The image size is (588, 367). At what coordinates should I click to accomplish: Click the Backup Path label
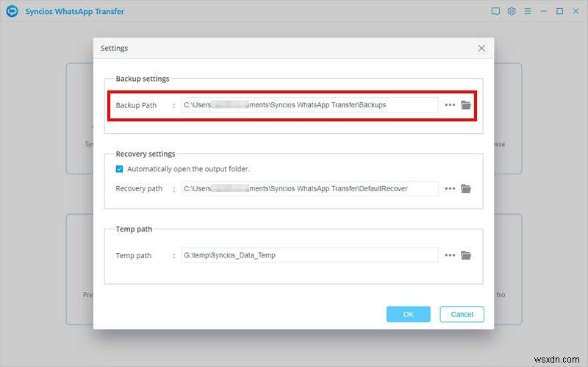click(136, 105)
